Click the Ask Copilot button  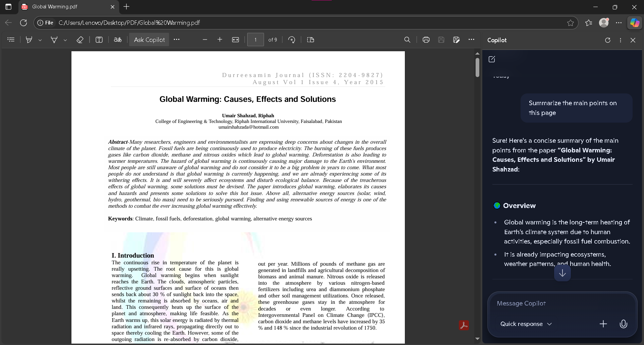click(x=149, y=40)
